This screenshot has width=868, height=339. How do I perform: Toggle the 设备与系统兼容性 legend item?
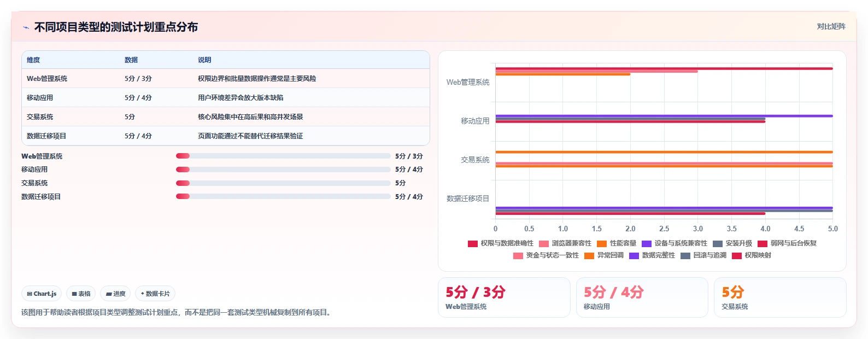point(675,243)
